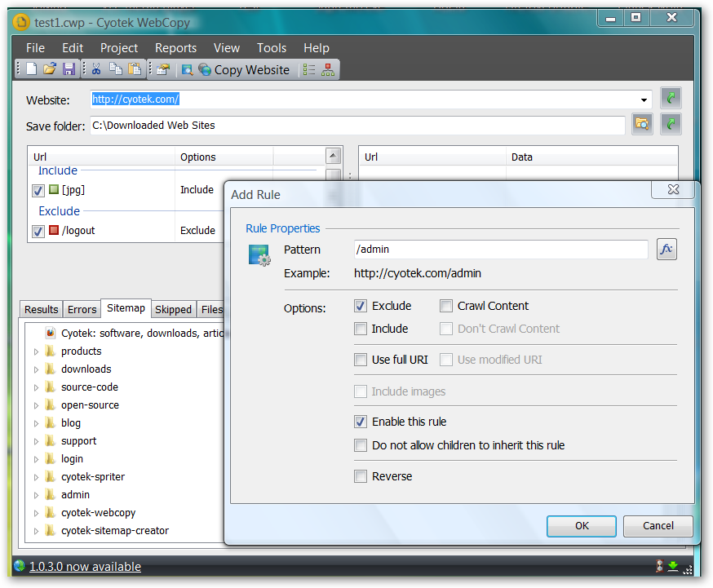Image resolution: width=713 pixels, height=588 pixels.
Task: Open the View menu
Action: pos(227,48)
